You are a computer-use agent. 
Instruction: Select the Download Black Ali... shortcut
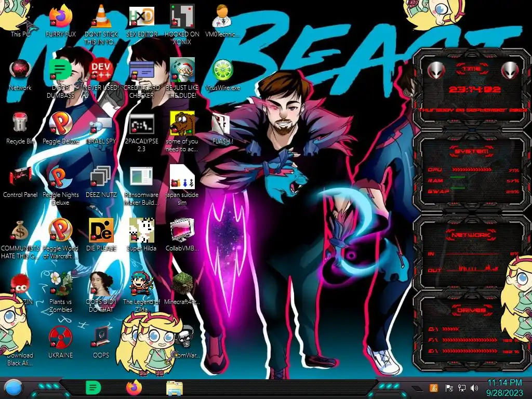[20, 359]
